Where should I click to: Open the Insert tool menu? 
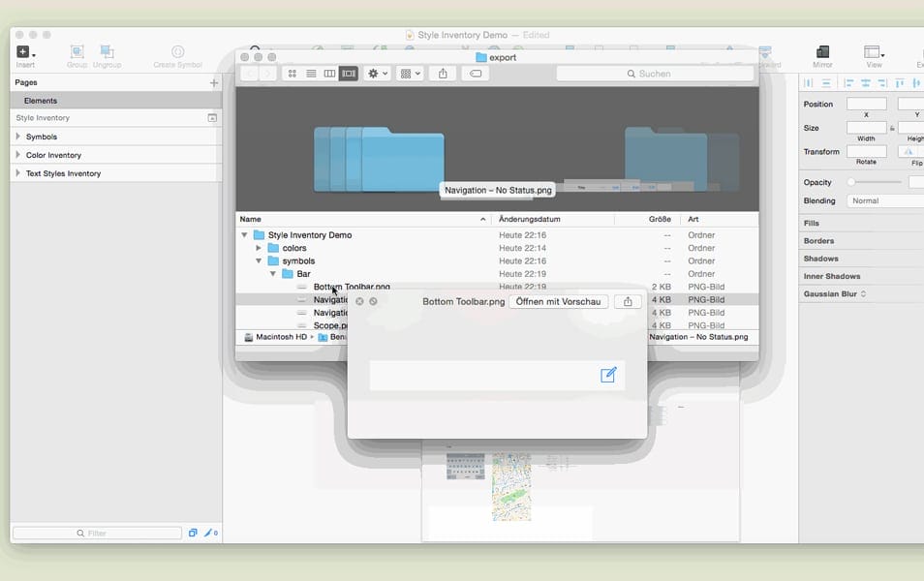coord(24,52)
